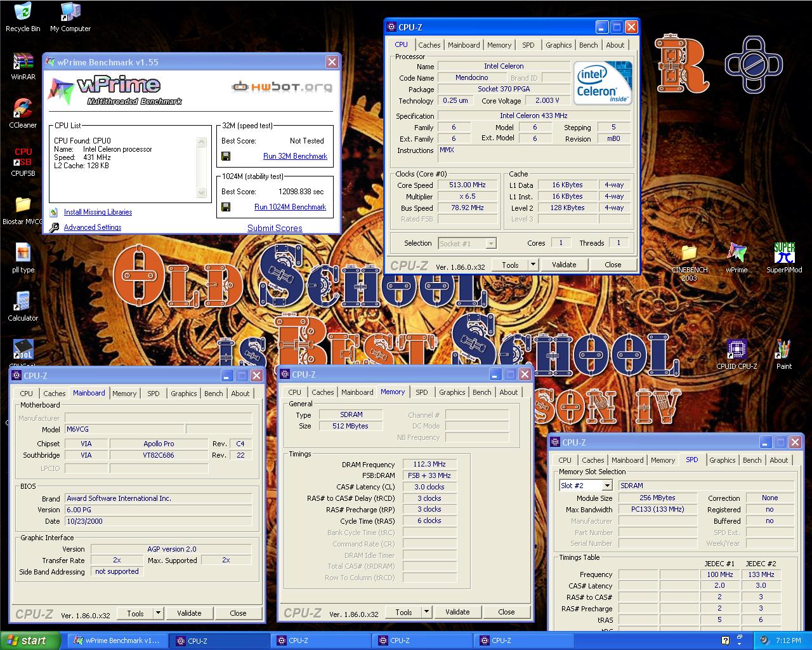
Task: Click the 12098.838 sec best score
Action: (x=301, y=192)
